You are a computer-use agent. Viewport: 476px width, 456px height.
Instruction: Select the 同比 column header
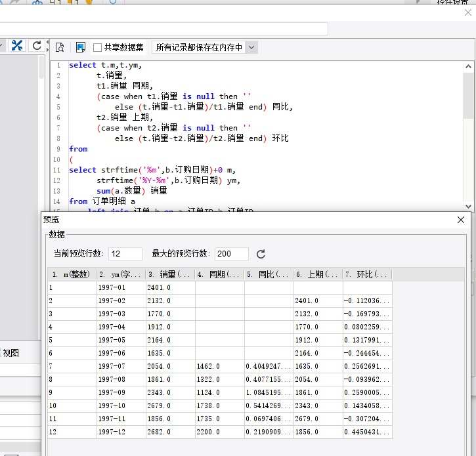tap(269, 274)
